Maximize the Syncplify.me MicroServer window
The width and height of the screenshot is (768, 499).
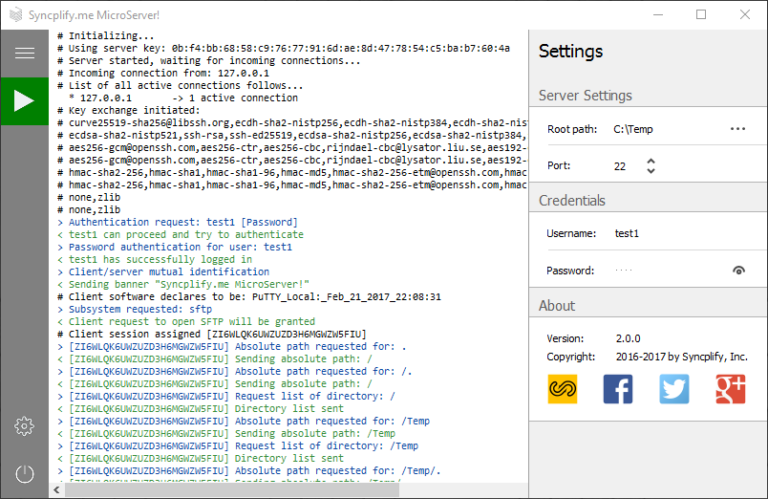701,14
